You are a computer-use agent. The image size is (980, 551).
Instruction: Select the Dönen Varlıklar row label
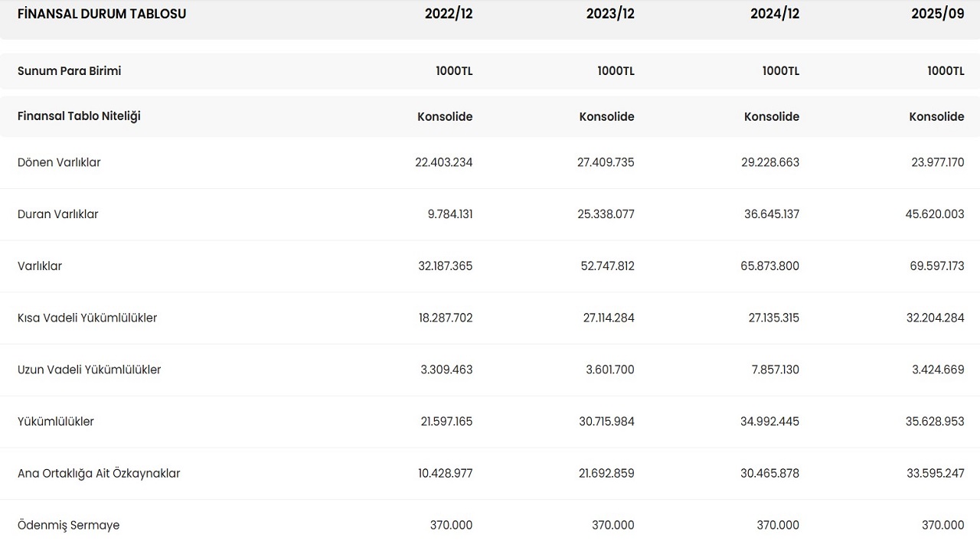click(59, 162)
